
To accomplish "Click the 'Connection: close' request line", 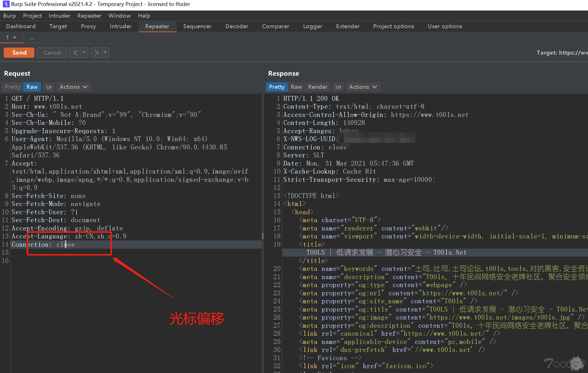I will pos(43,244).
